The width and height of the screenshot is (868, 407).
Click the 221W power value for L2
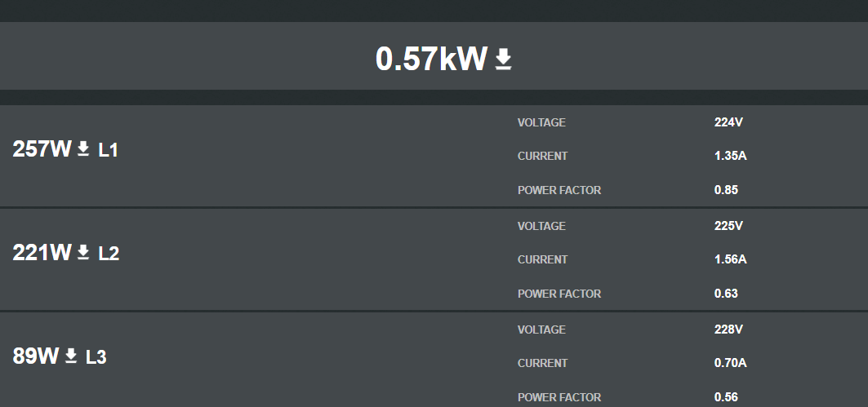click(42, 253)
